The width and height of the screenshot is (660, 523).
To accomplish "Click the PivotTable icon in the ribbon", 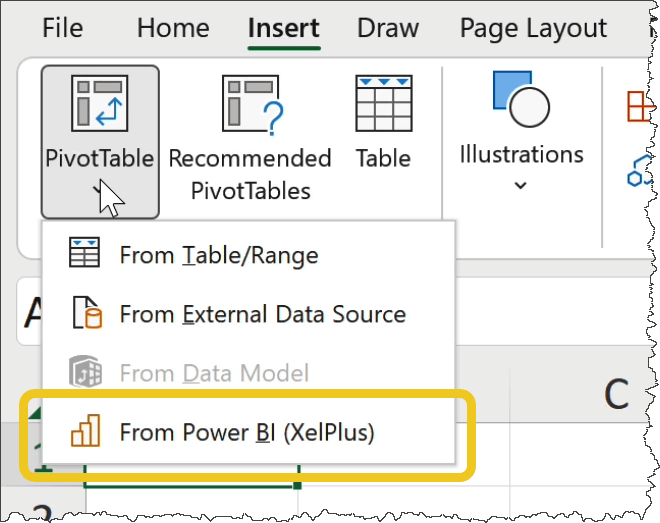I will [x=99, y=104].
